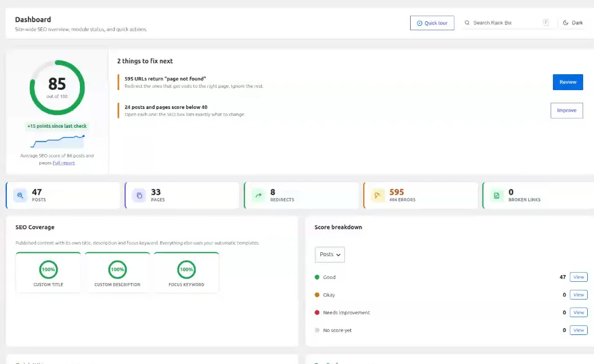
Task: Click the Good count 47
Action: click(x=563, y=277)
